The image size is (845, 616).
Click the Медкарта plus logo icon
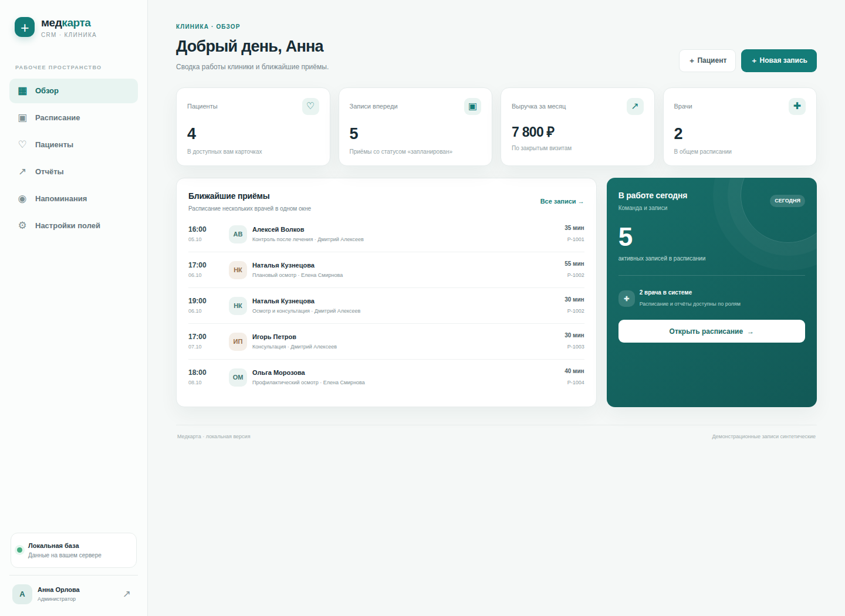click(x=25, y=27)
